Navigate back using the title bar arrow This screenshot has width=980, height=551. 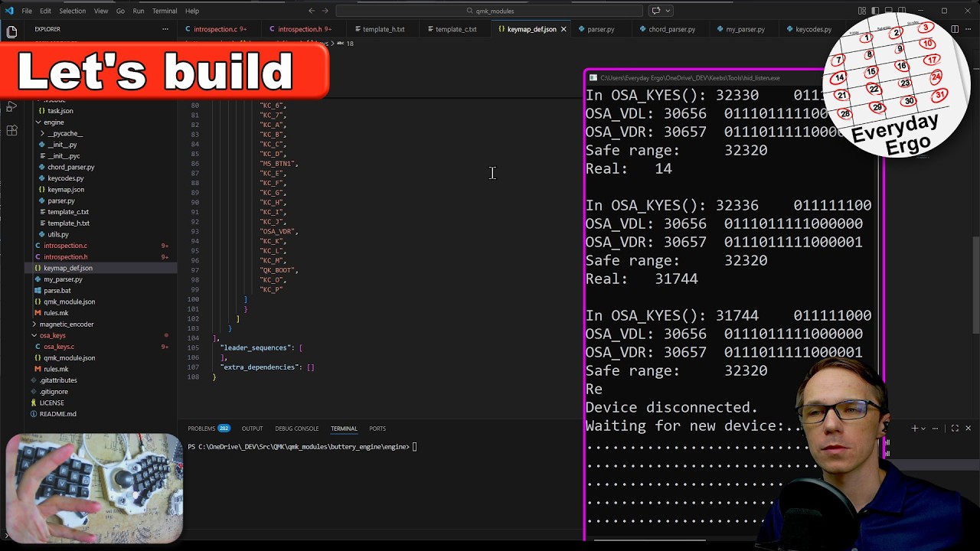click(x=312, y=11)
